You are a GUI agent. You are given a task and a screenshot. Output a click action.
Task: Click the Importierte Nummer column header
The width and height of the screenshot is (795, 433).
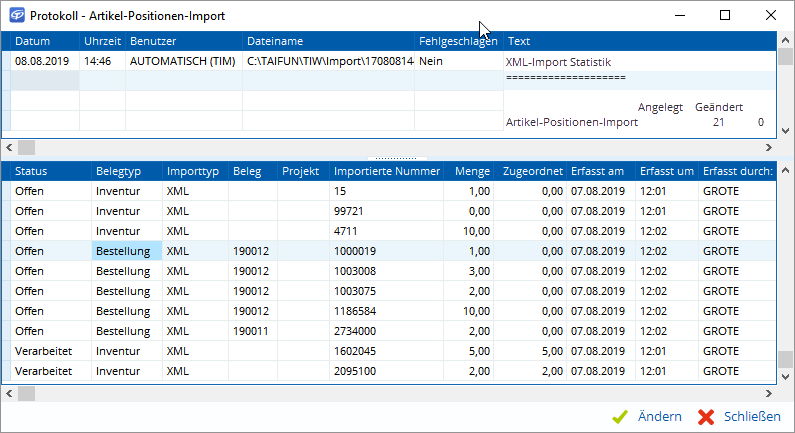point(385,171)
